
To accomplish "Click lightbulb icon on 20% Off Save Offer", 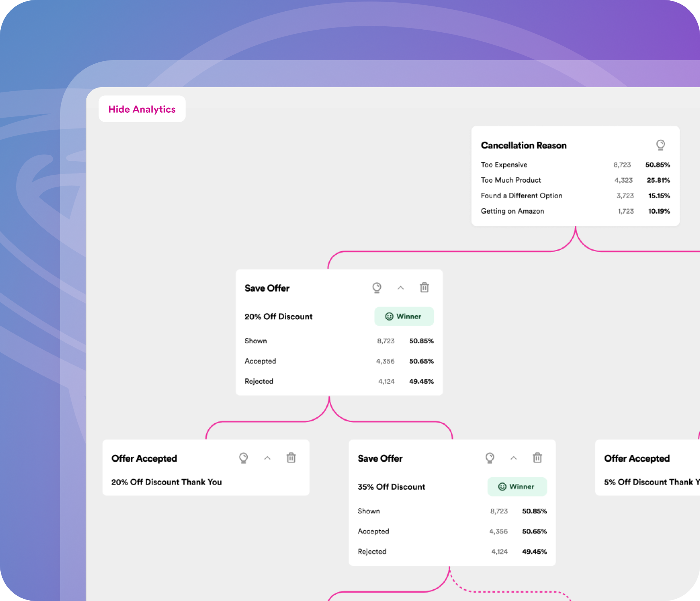I will (377, 288).
